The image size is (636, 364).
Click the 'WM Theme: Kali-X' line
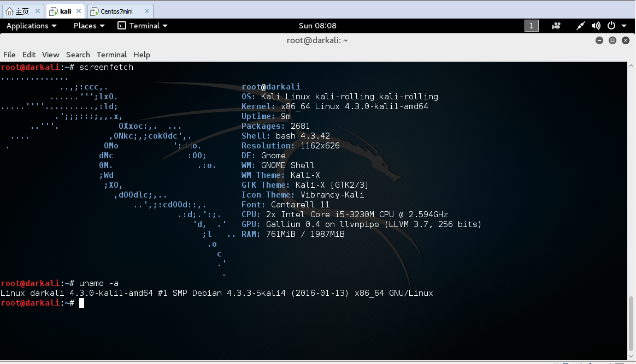click(281, 175)
